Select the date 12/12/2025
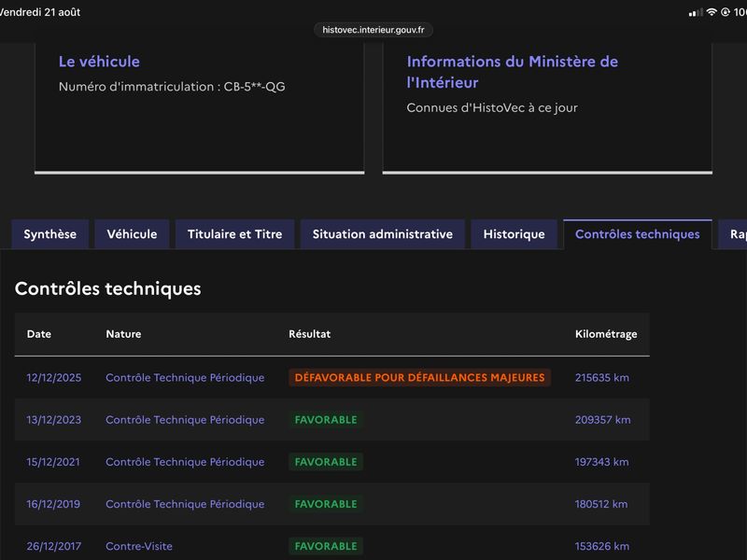Screen dimensions: 747x560 click(x=54, y=378)
